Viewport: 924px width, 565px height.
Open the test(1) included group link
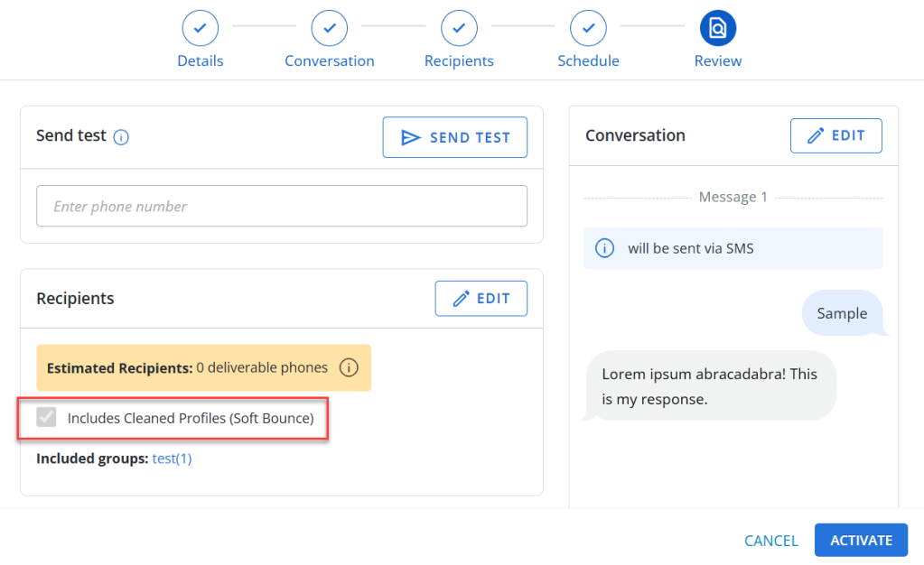click(x=172, y=458)
